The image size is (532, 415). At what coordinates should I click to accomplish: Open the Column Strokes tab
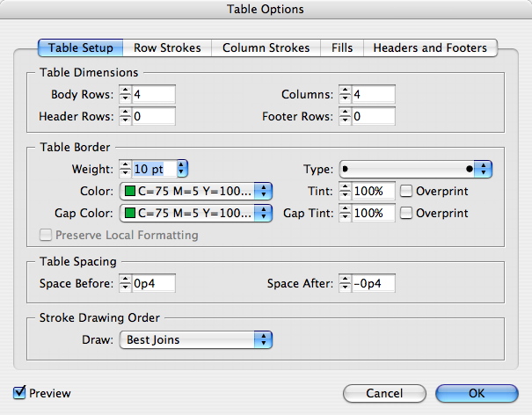tap(266, 47)
